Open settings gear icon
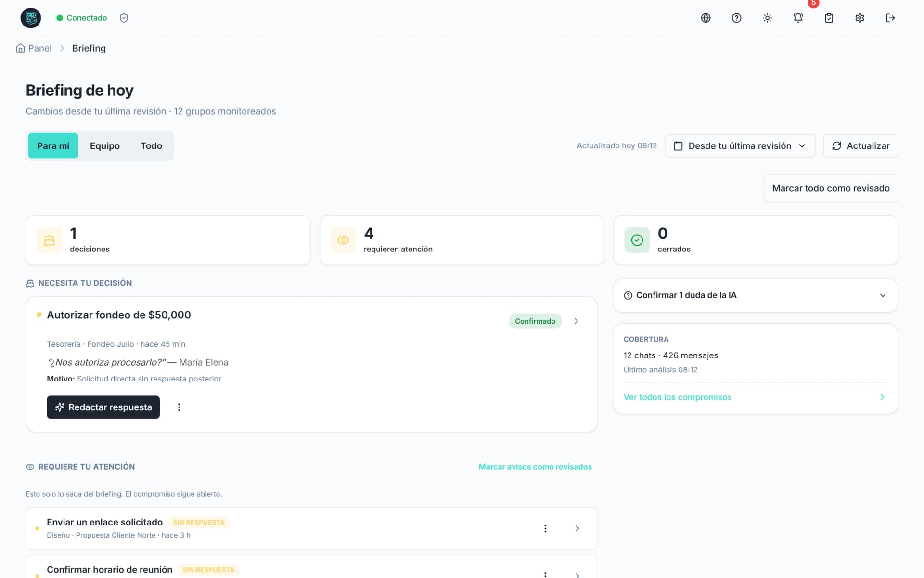Screen dimensions: 924x578 point(860,18)
